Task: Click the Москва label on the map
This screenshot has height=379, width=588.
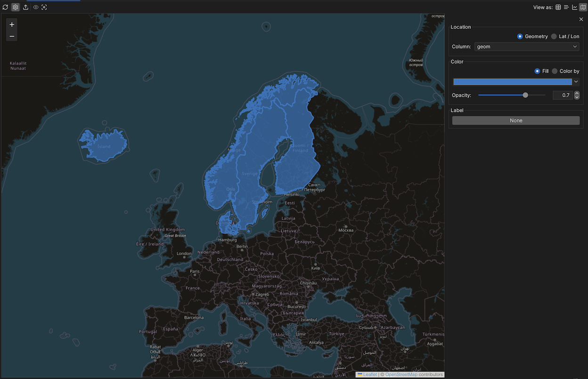Action: pyautogui.click(x=346, y=231)
